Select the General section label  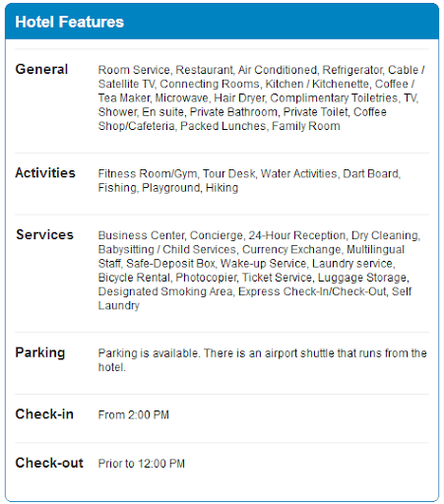click(x=41, y=69)
